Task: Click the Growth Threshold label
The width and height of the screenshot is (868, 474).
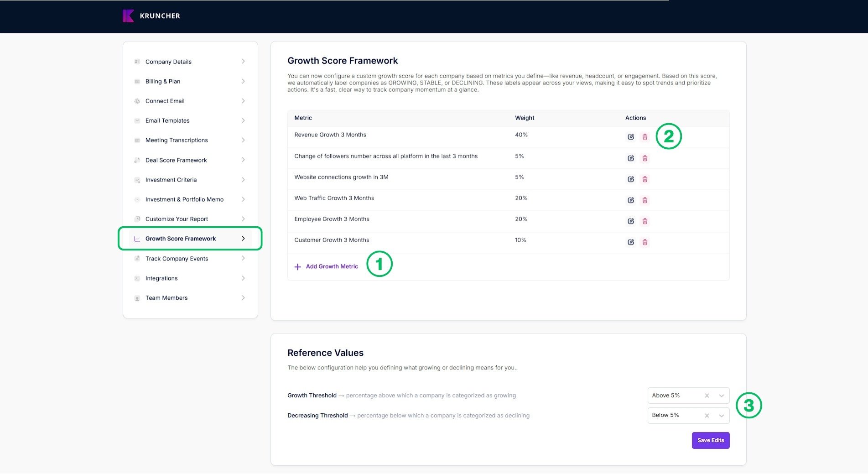Action: [312, 396]
